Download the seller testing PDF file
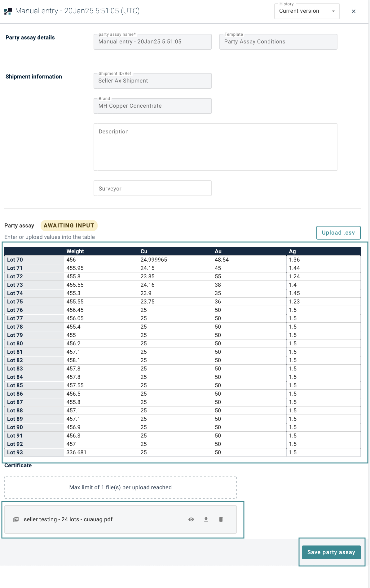Screen dimensions: 370x588 pos(206,519)
